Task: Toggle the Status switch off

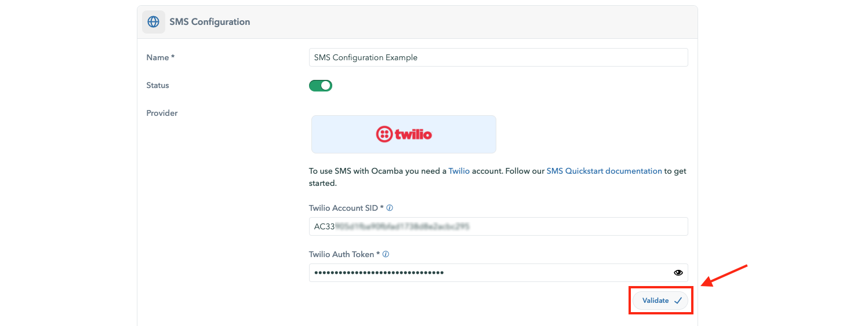Action: pos(321,86)
